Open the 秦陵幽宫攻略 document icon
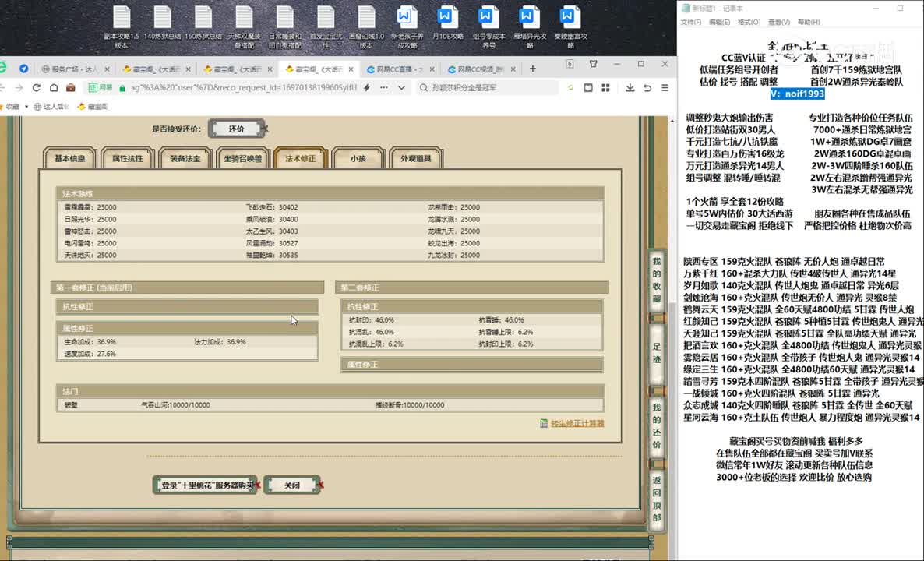This screenshot has height=561, width=924. click(570, 26)
